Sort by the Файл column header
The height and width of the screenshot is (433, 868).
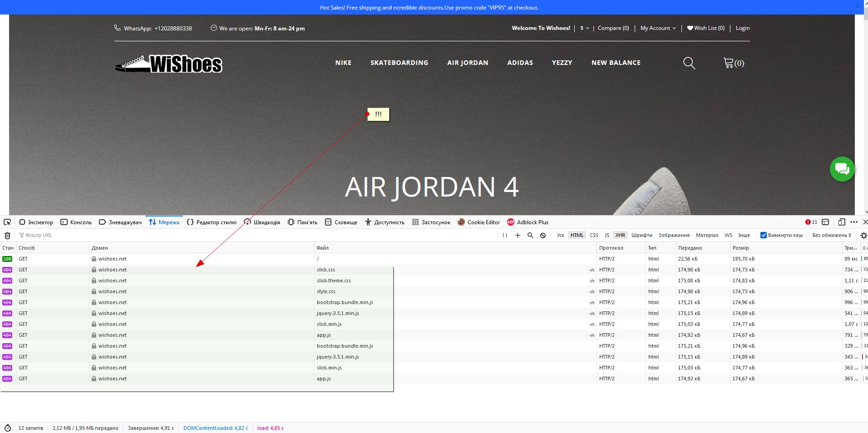coord(455,248)
